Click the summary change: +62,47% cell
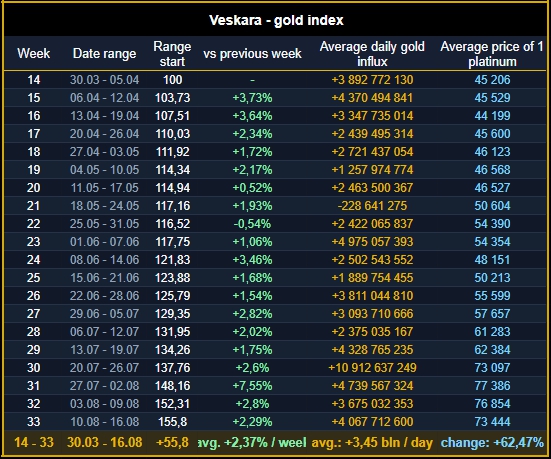The height and width of the screenshot is (459, 551). tap(492, 442)
